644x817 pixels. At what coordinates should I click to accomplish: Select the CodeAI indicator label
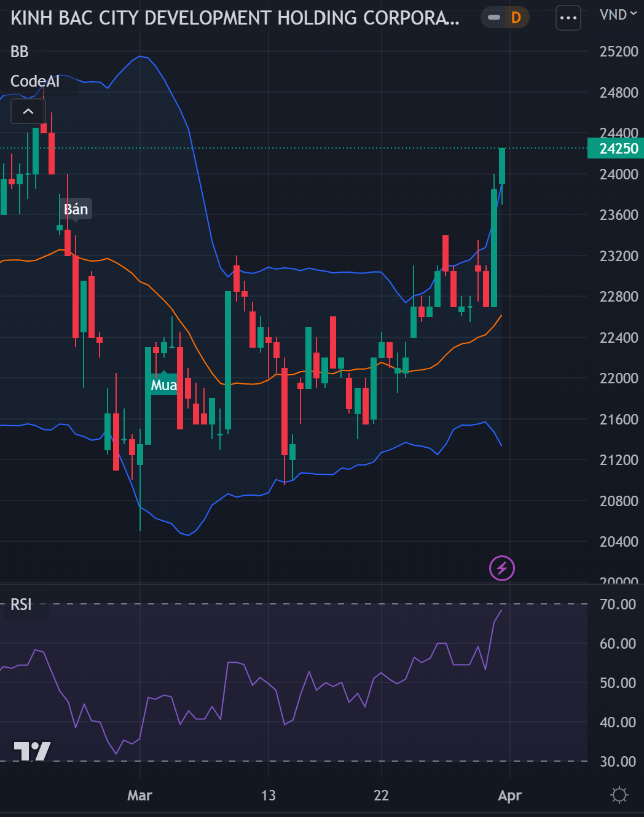point(35,81)
